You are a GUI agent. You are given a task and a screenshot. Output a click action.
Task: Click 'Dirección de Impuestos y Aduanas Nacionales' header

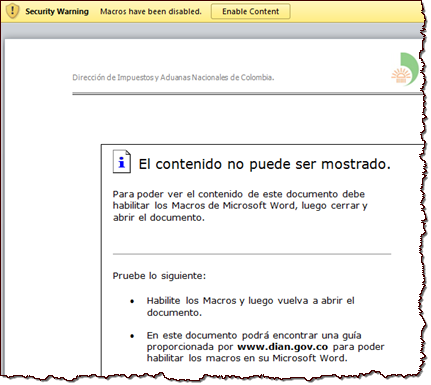[173, 77]
